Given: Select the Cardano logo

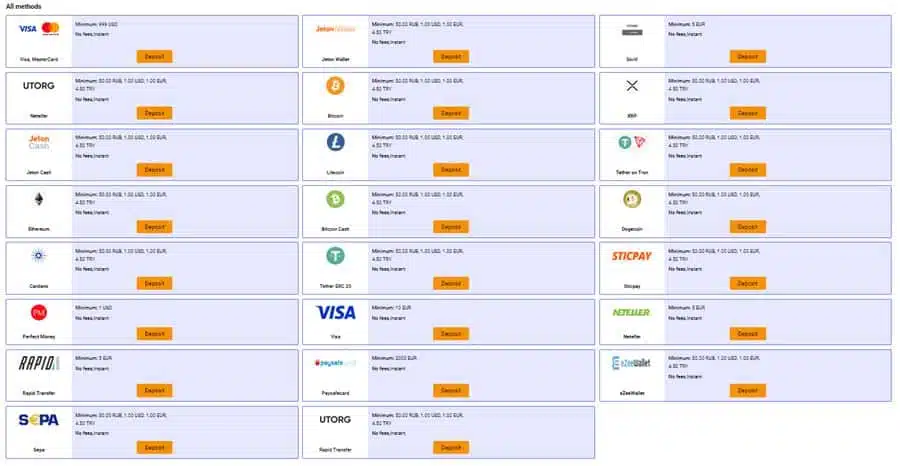Looking at the screenshot, I should point(38,255).
